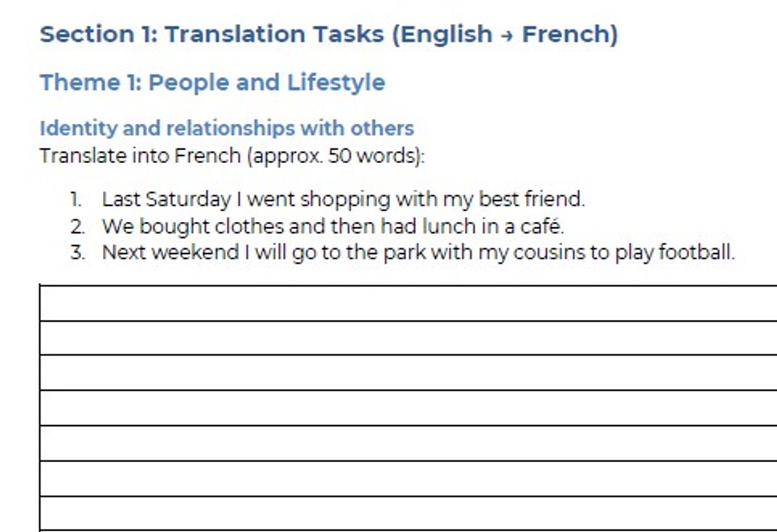This screenshot has width=777, height=532.
Task: Click the 'Section 1: Translation Tasks' heading
Action: [x=212, y=34]
